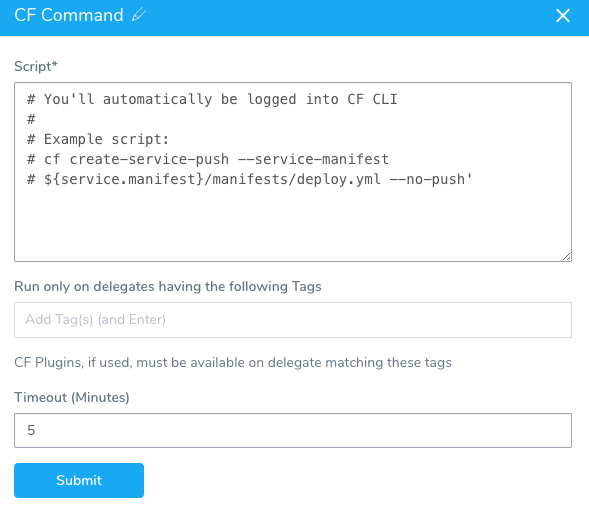Place cursor on the 'logged into CF CLI' line
589x516 pixels.
[x=212, y=99]
